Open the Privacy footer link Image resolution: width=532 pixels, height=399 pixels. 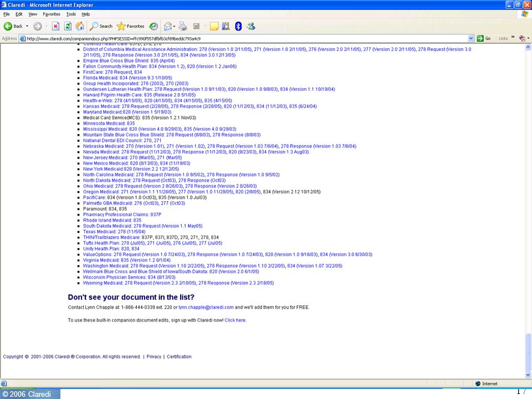pyautogui.click(x=154, y=356)
